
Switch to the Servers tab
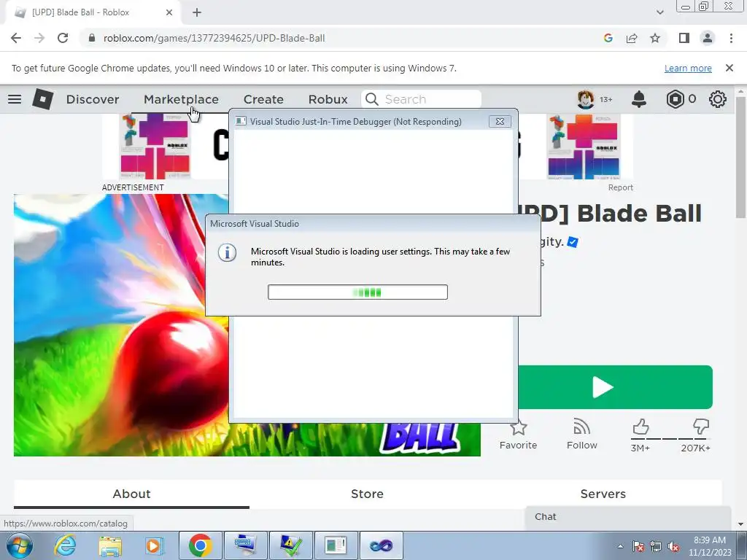click(603, 494)
